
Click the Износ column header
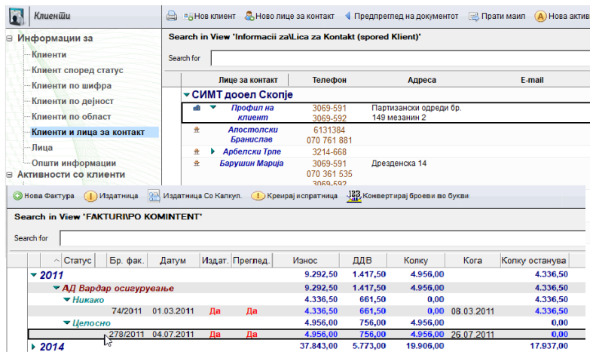click(305, 260)
